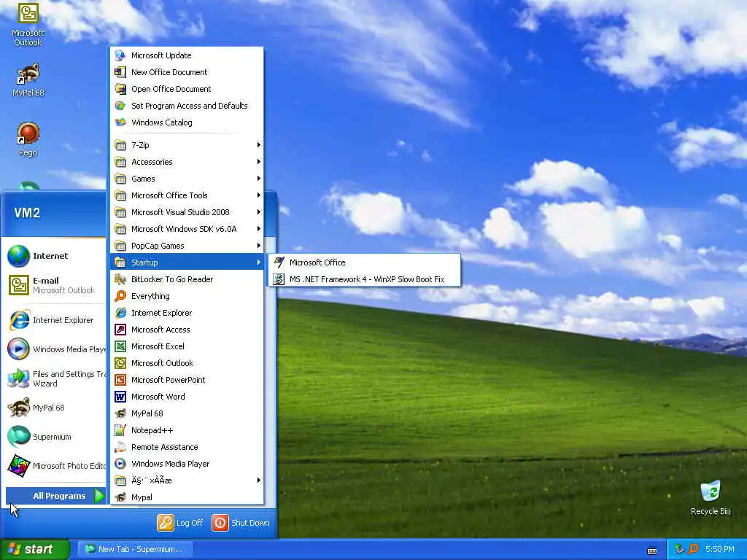Image resolution: width=747 pixels, height=560 pixels.
Task: Click New Office Document icon
Action: (120, 72)
